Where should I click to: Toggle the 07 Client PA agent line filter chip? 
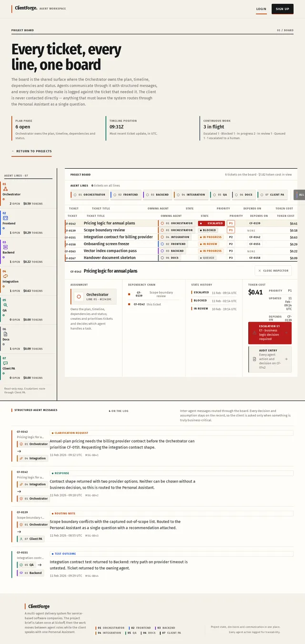[273, 194]
